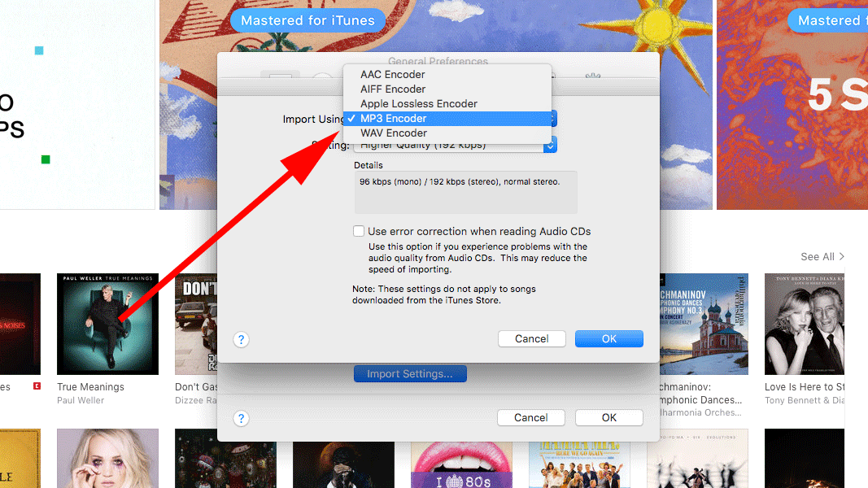
Task: Confirm Import Settings with blue OK
Action: tap(609, 338)
